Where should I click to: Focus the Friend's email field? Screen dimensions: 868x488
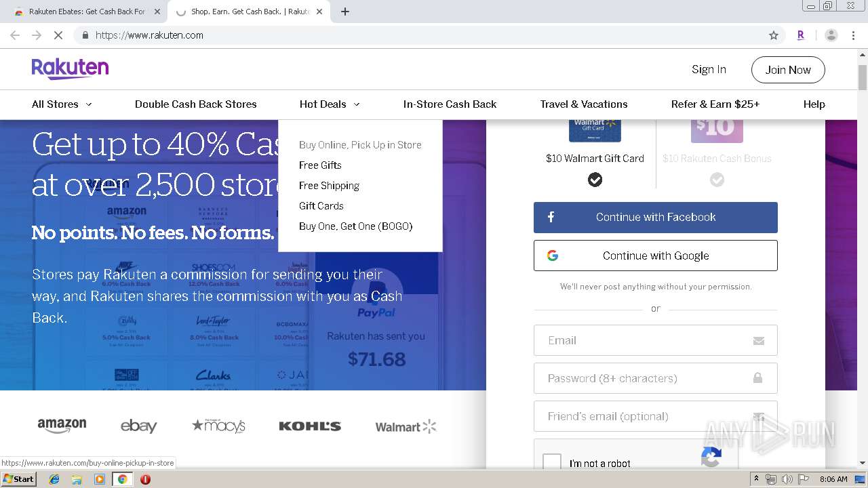655,416
